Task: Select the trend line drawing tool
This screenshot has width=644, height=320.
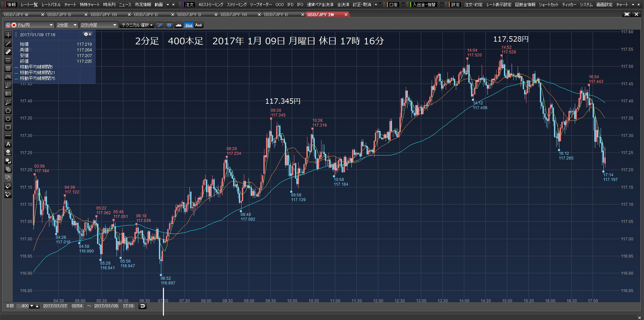Action: (x=8, y=43)
